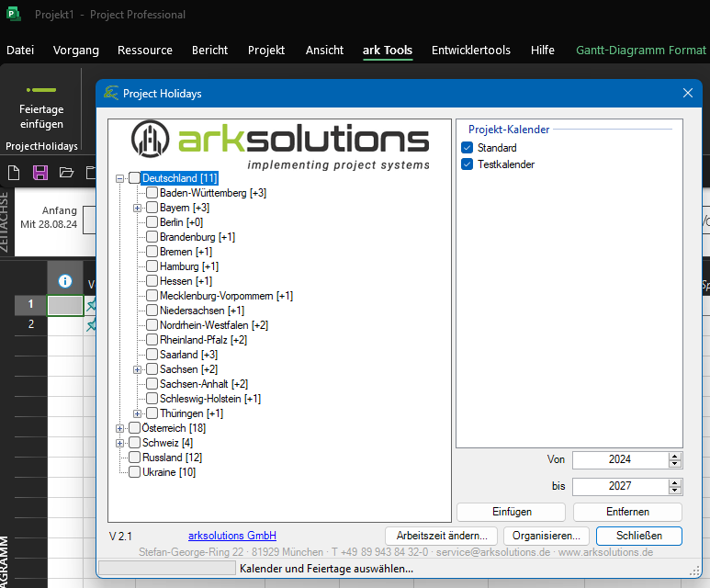Screen dimensions: 710x588
Task: Check the Berlin [+0] checkbox
Action: 152,222
